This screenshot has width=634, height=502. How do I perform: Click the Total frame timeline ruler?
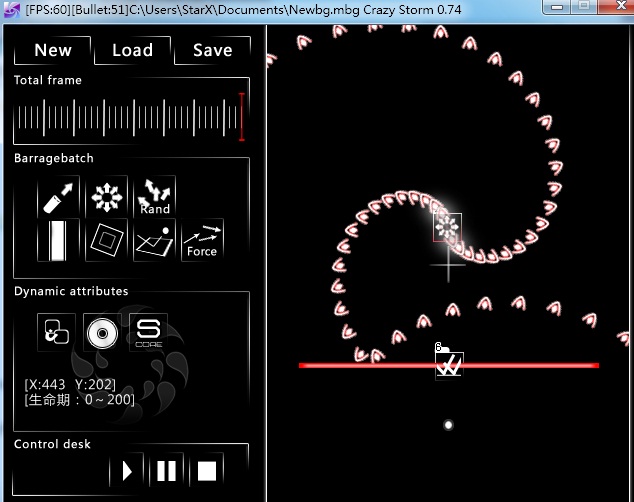pos(125,119)
